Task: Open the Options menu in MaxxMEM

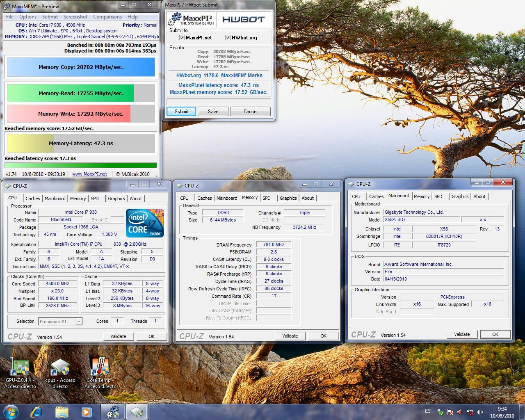Action: 28,17
